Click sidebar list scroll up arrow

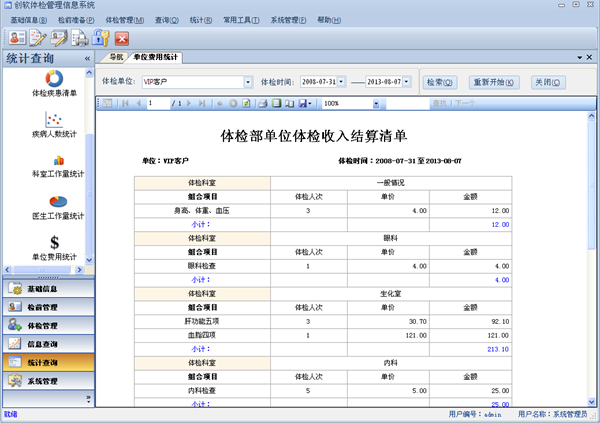pyautogui.click(x=89, y=73)
